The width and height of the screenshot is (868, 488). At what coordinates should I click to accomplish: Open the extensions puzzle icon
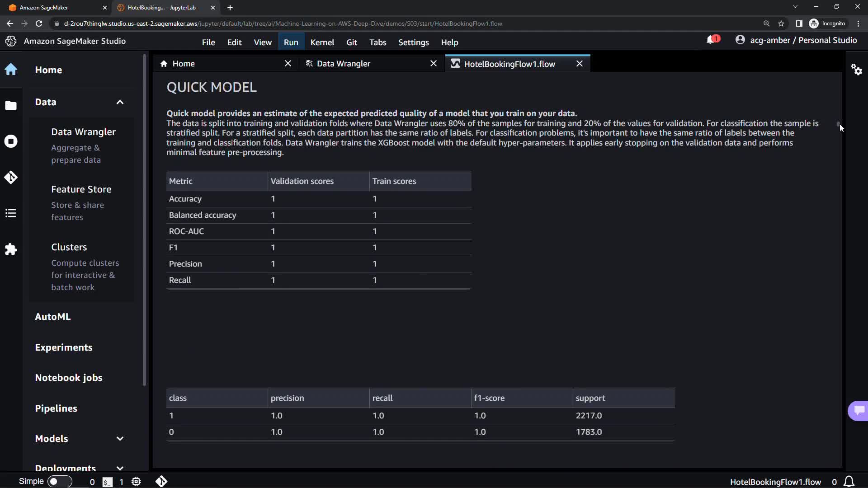(x=11, y=249)
